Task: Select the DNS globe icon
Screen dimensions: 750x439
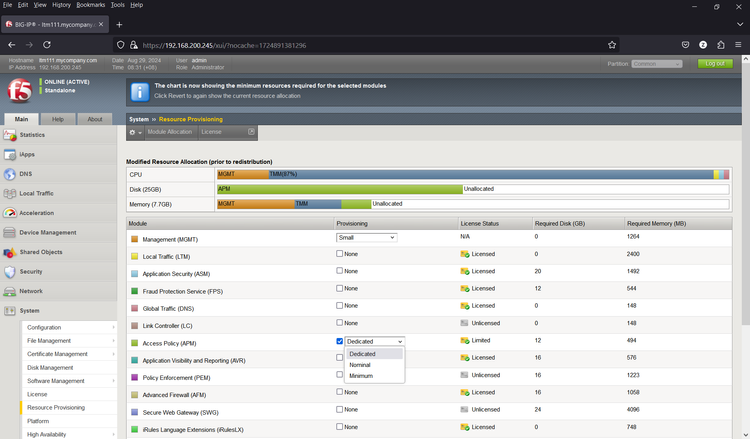Action: [10, 174]
